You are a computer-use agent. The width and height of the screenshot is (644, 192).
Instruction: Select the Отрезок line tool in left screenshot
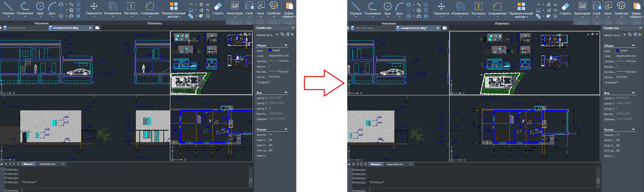pos(8,9)
